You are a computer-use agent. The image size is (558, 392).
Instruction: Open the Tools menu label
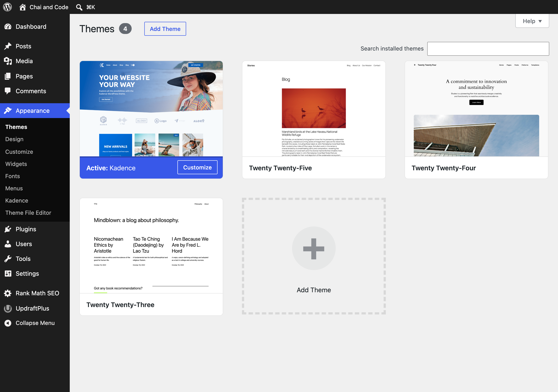23,259
